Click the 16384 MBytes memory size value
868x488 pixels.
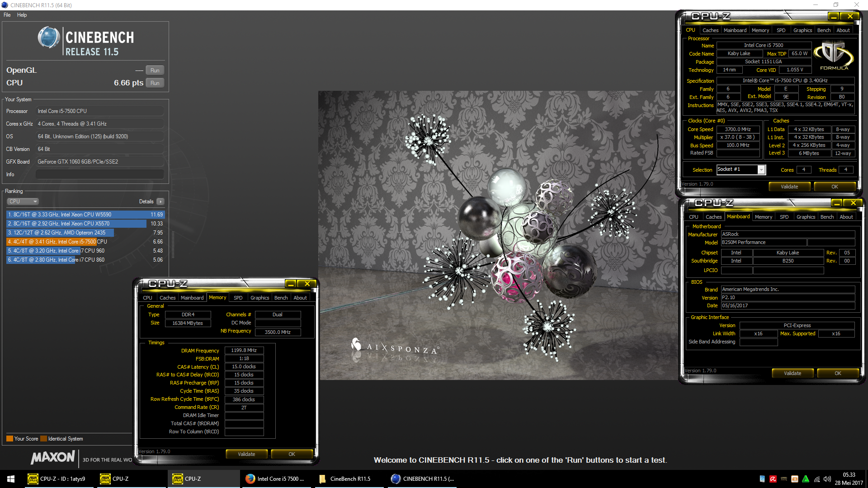(x=188, y=323)
